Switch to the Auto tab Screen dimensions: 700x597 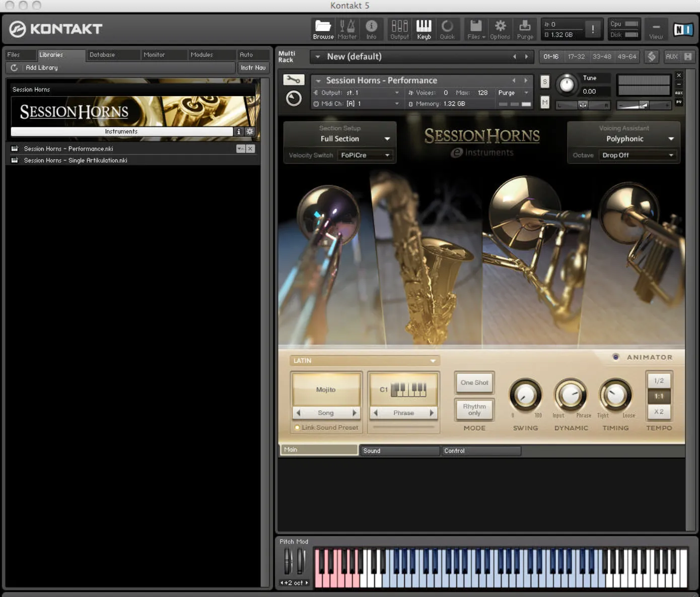coord(253,54)
